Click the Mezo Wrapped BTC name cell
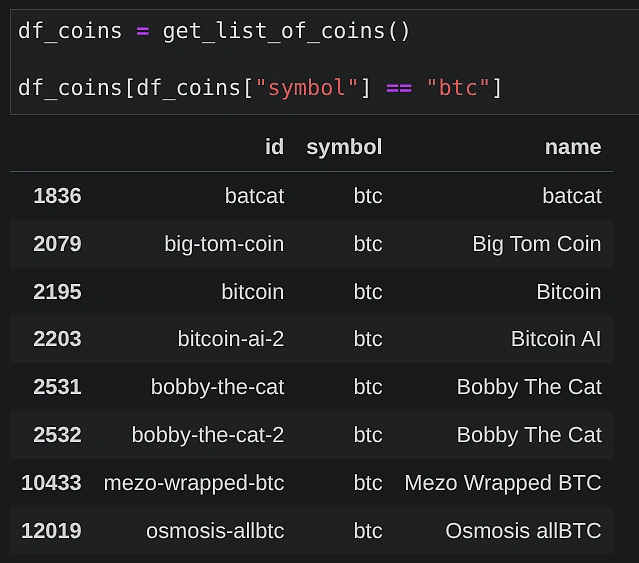Screen dimensions: 639x563 [502, 483]
